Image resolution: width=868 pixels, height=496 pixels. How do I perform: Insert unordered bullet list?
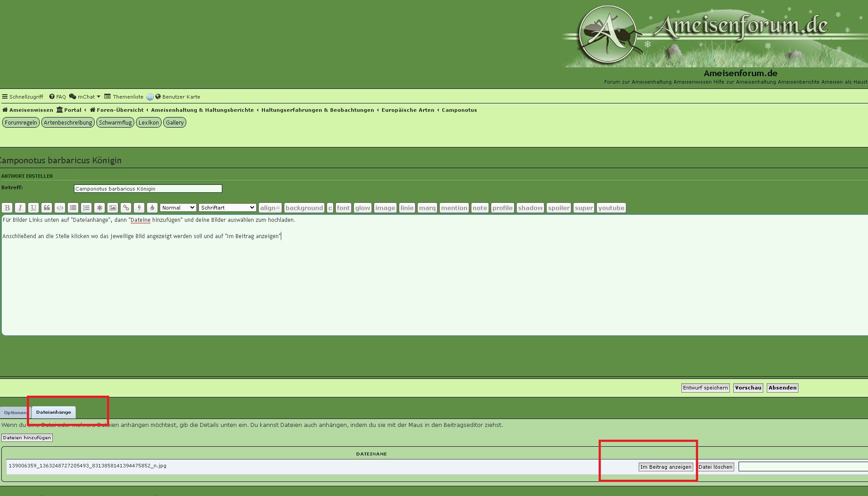[x=73, y=208]
